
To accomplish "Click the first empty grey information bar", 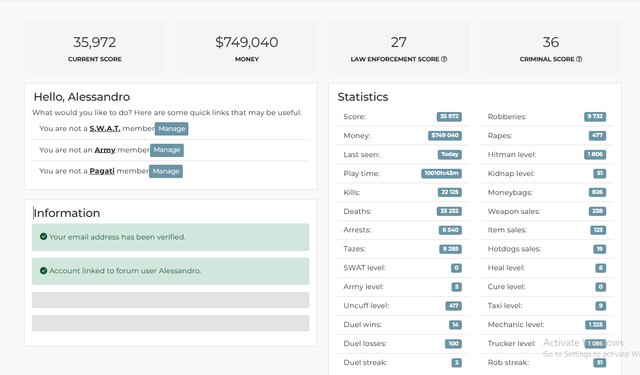I will point(171,300).
